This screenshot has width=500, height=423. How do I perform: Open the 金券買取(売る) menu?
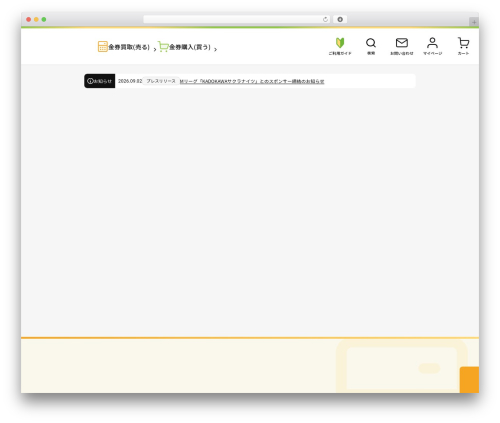click(124, 47)
